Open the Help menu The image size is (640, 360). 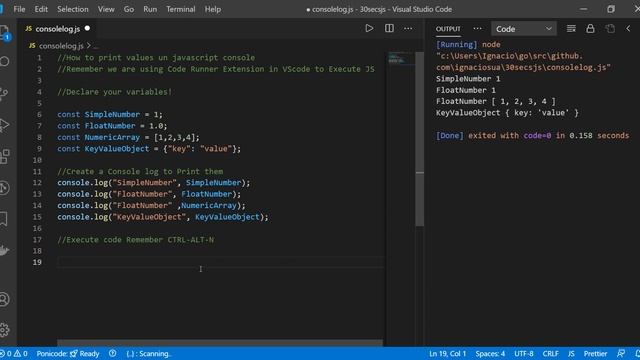click(213, 9)
